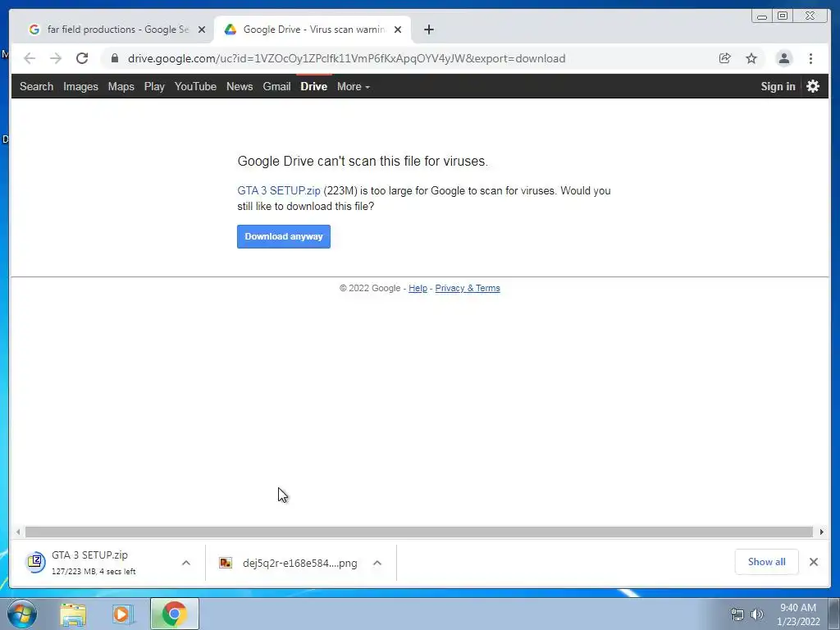Minimize the Chrome window
The height and width of the screenshot is (630, 840).
(x=762, y=16)
